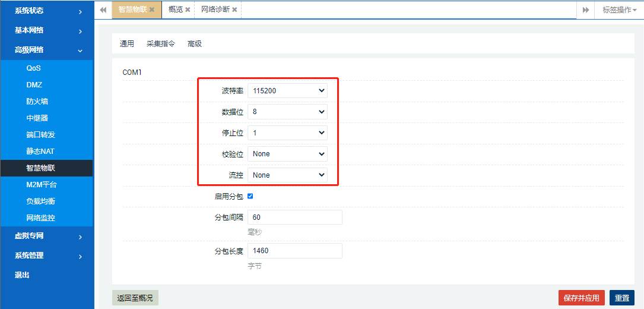
Task: Close the 概览 tab using its x icon
Action: point(188,10)
